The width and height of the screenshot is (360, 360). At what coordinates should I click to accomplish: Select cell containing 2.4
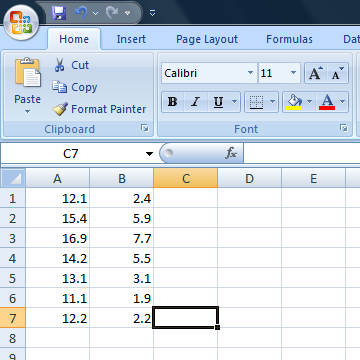[x=122, y=198]
